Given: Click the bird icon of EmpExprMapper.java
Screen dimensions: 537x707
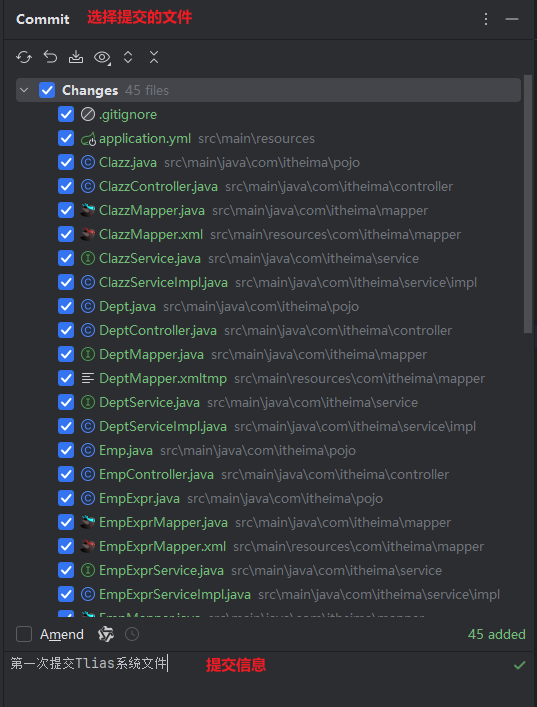Looking at the screenshot, I should pyautogui.click(x=87, y=522).
